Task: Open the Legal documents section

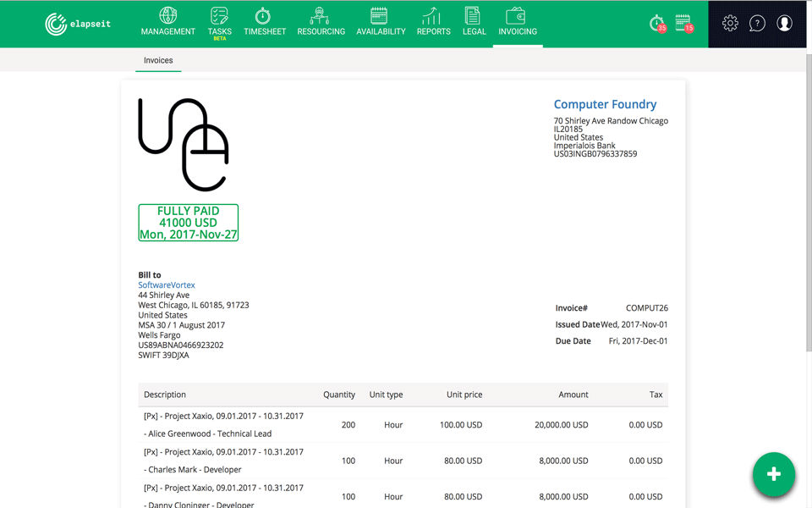Action: (474, 22)
